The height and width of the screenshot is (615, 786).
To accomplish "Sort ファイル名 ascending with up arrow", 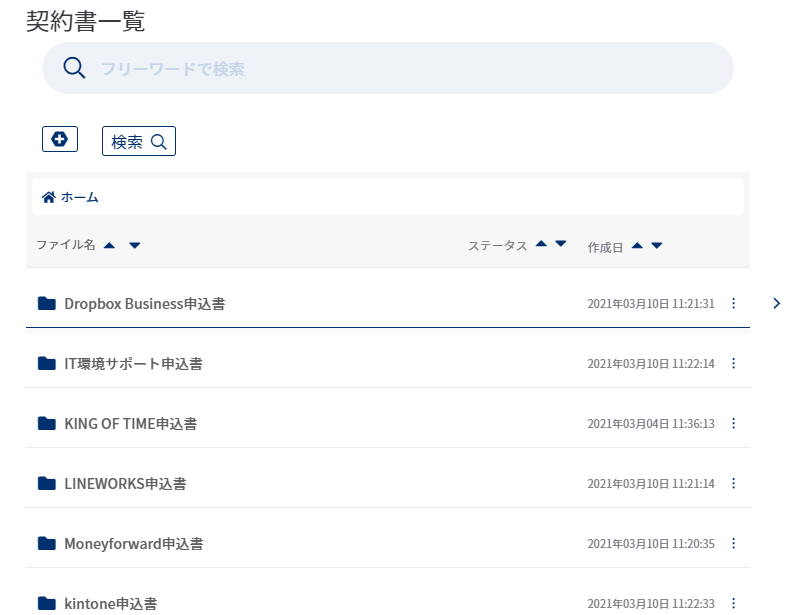I will point(109,246).
